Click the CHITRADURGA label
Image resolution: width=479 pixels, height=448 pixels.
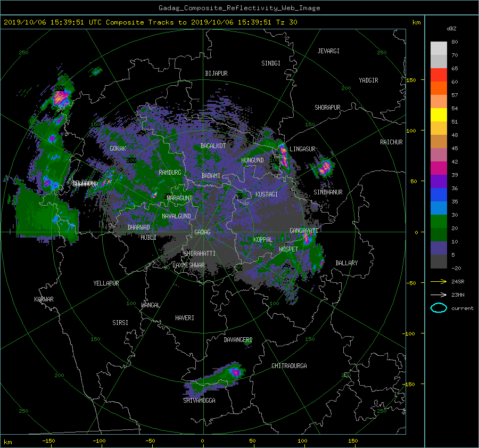point(289,366)
